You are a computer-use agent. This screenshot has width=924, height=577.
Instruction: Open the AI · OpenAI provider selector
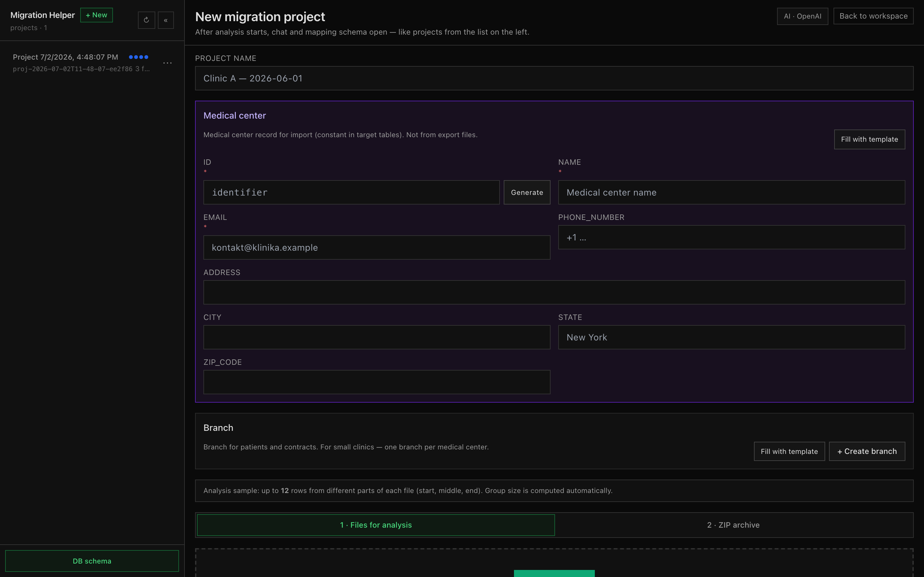coord(803,16)
